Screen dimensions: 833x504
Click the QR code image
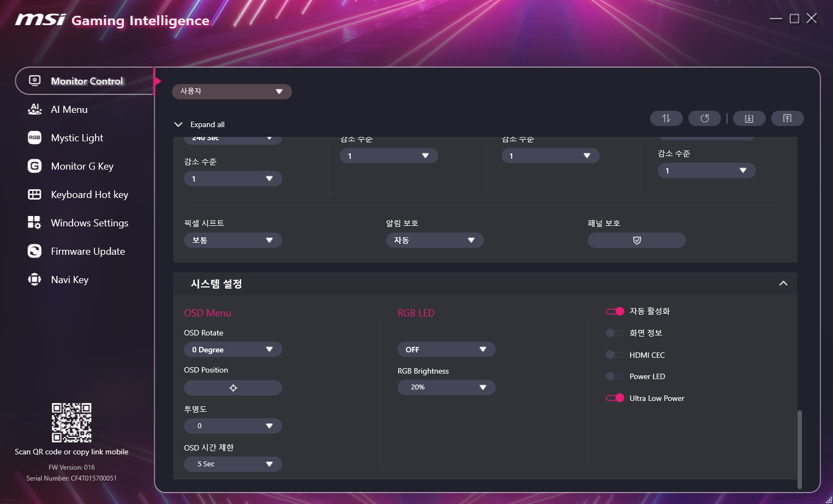71,423
